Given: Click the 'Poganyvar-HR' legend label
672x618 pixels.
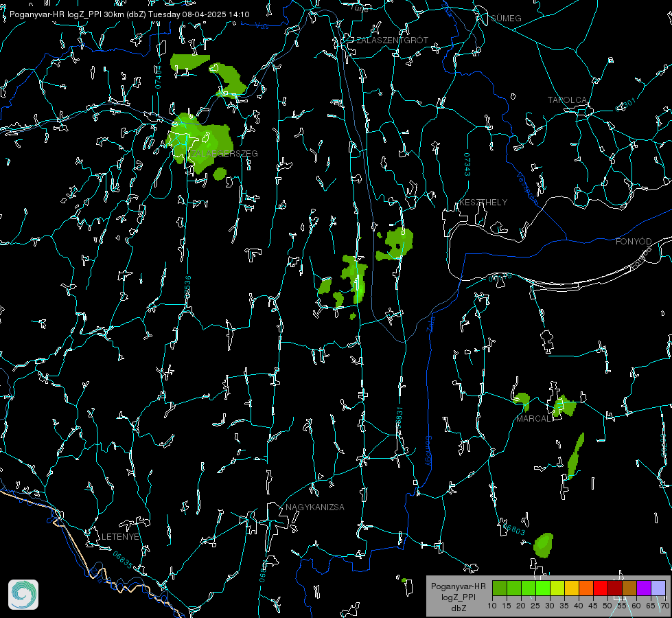Looking at the screenshot, I should (x=458, y=586).
